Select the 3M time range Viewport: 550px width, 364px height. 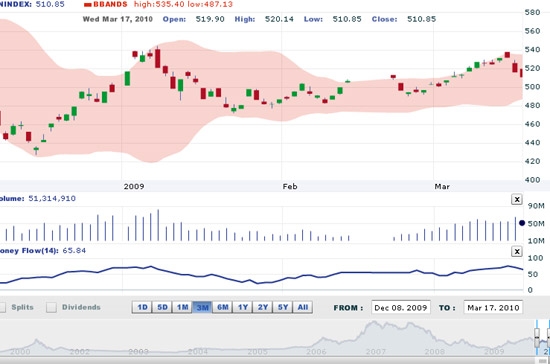click(202, 307)
